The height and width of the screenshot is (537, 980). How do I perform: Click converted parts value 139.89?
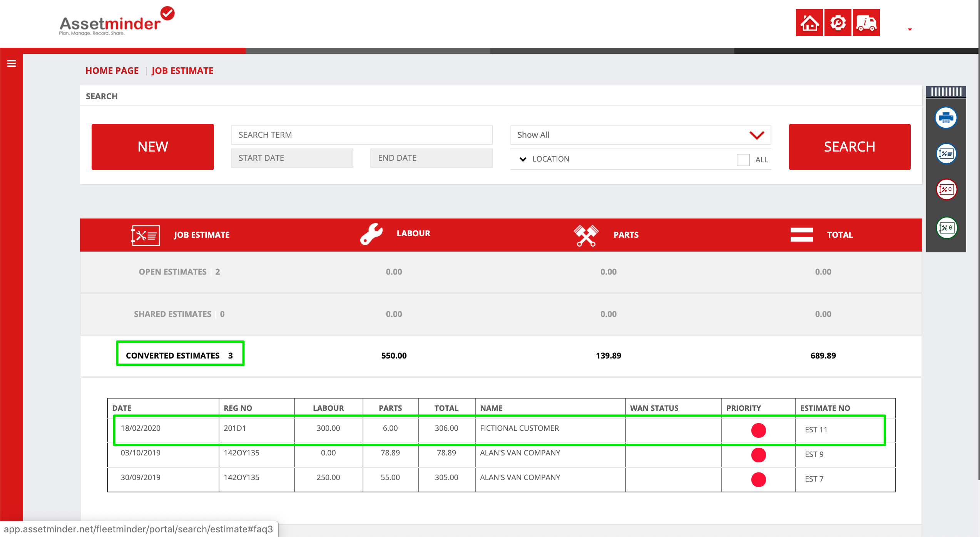coord(608,356)
